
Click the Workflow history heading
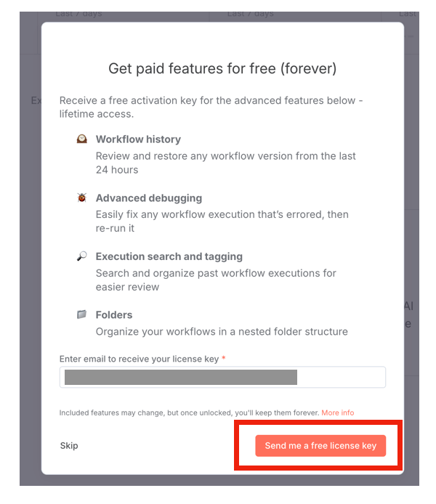pos(138,139)
